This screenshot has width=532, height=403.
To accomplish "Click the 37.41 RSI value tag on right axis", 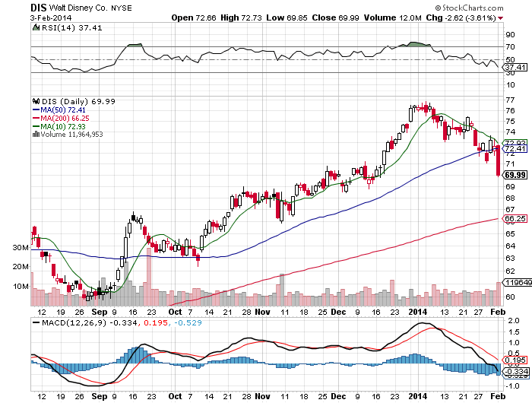I will 515,67.
